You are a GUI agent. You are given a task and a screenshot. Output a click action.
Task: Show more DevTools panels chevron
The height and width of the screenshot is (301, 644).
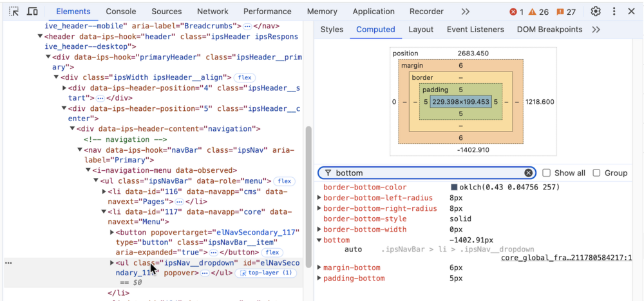[x=465, y=12]
